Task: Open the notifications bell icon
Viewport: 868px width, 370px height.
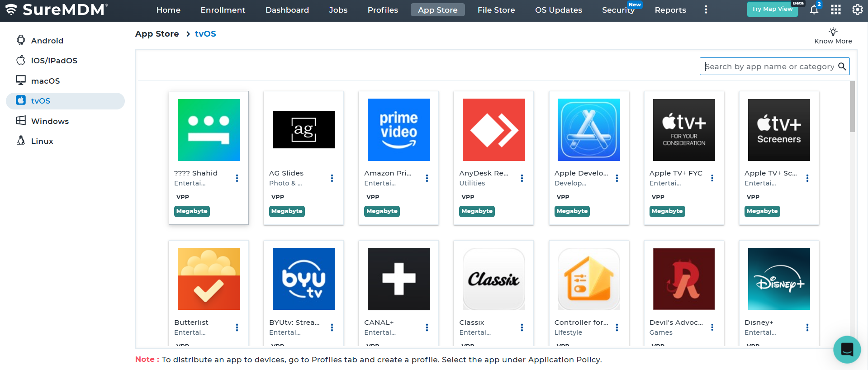Action: (814, 10)
